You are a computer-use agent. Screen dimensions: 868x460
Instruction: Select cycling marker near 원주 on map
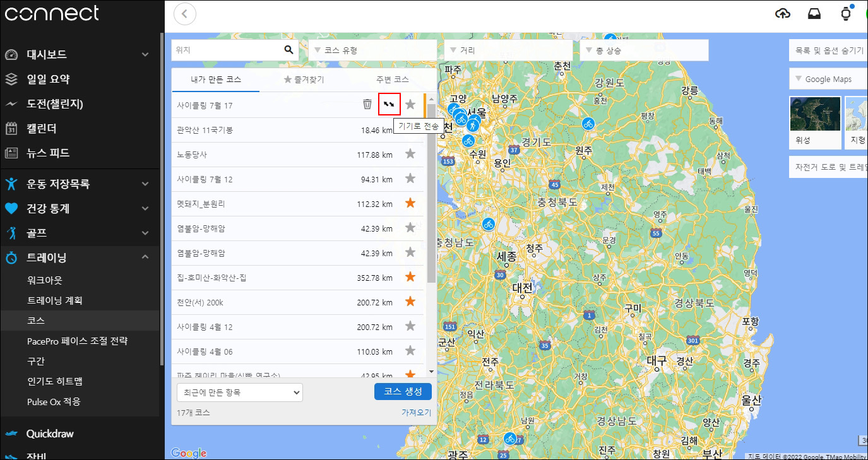(x=588, y=124)
